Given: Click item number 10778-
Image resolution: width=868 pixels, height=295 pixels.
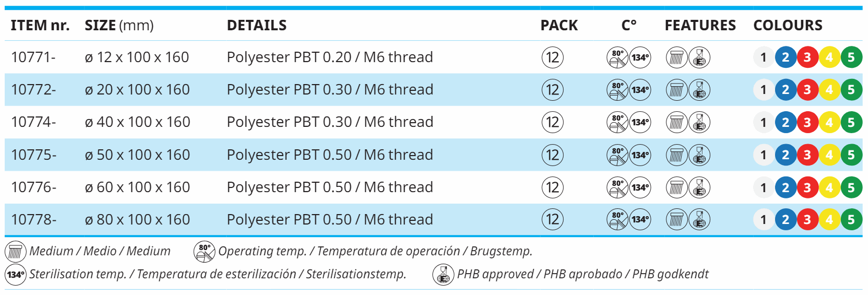Looking at the screenshot, I should pos(33,220).
